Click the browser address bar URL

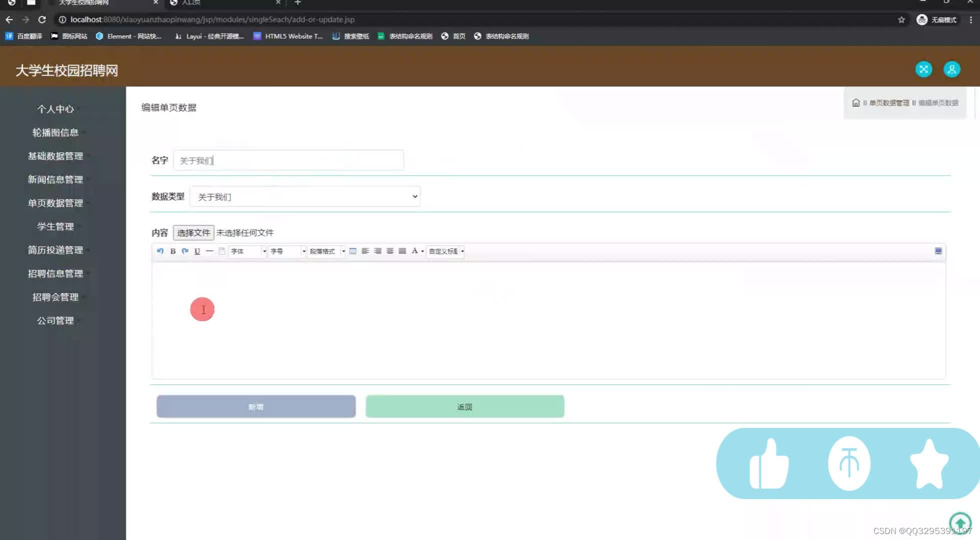pyautogui.click(x=212, y=19)
